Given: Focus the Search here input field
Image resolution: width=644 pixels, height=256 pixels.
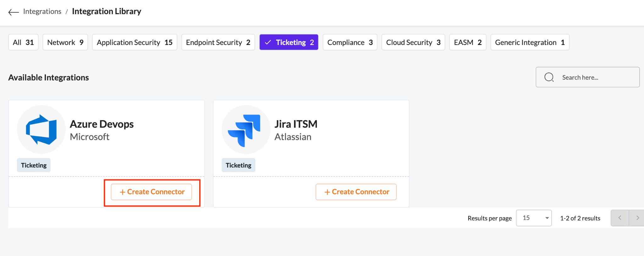Looking at the screenshot, I should 587,77.
